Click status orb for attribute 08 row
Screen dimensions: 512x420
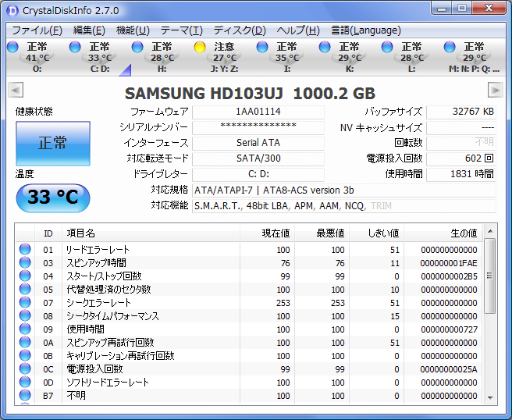(25, 316)
